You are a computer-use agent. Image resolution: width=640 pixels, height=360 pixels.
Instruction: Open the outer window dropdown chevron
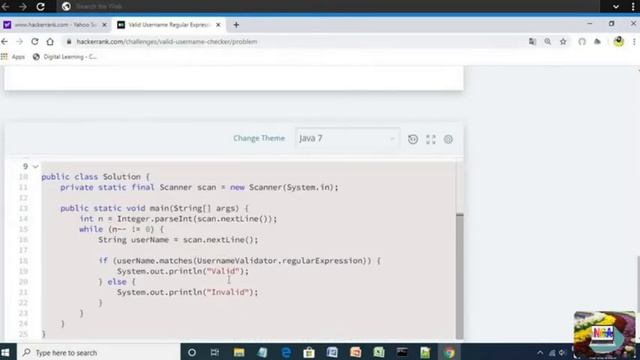616,6
